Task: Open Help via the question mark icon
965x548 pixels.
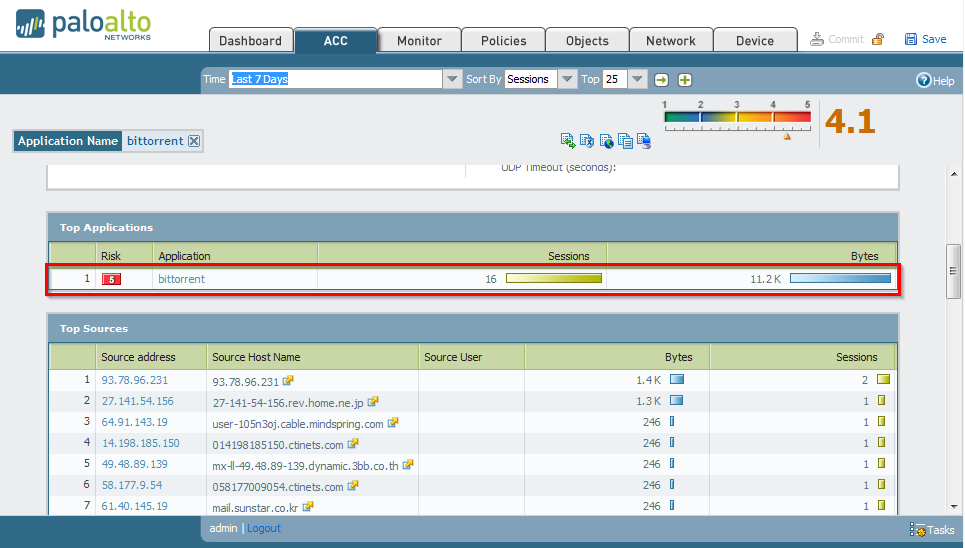Action: [924, 80]
